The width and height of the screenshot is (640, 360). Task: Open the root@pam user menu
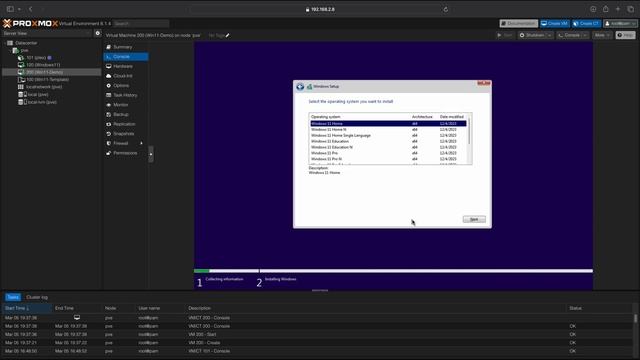620,24
